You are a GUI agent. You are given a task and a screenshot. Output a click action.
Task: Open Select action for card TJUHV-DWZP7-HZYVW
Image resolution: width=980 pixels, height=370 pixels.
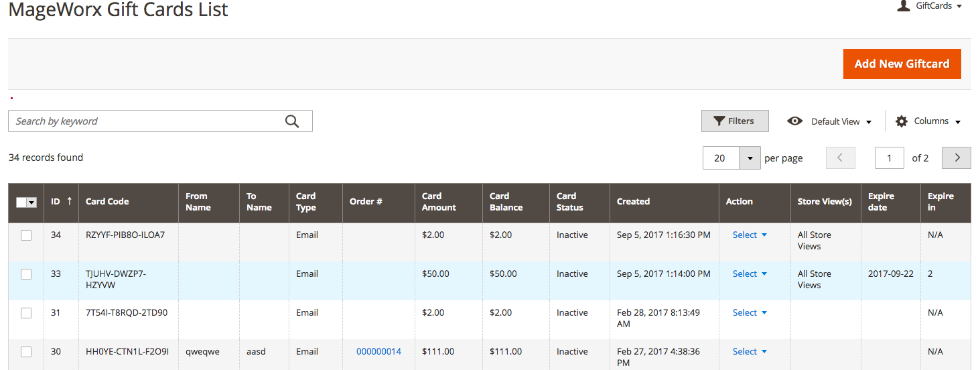tap(750, 274)
